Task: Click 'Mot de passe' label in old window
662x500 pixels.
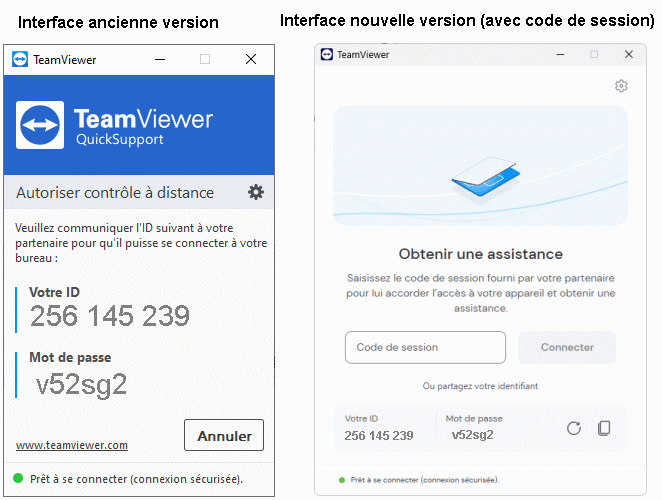Action: (x=70, y=357)
